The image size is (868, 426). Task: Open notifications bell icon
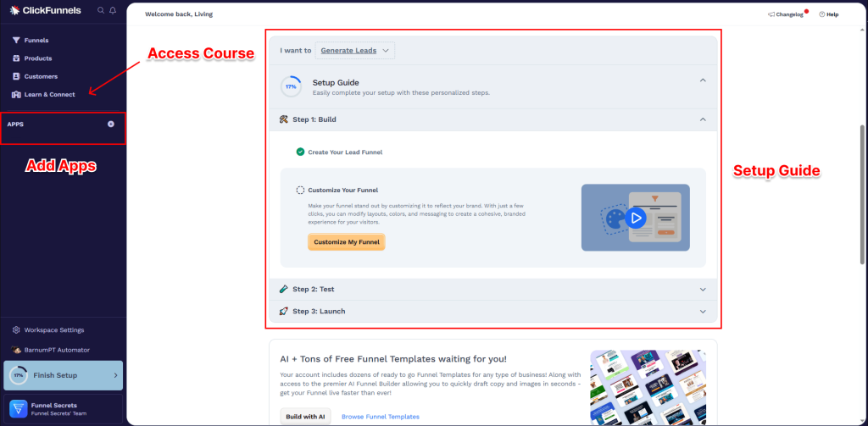coord(113,10)
